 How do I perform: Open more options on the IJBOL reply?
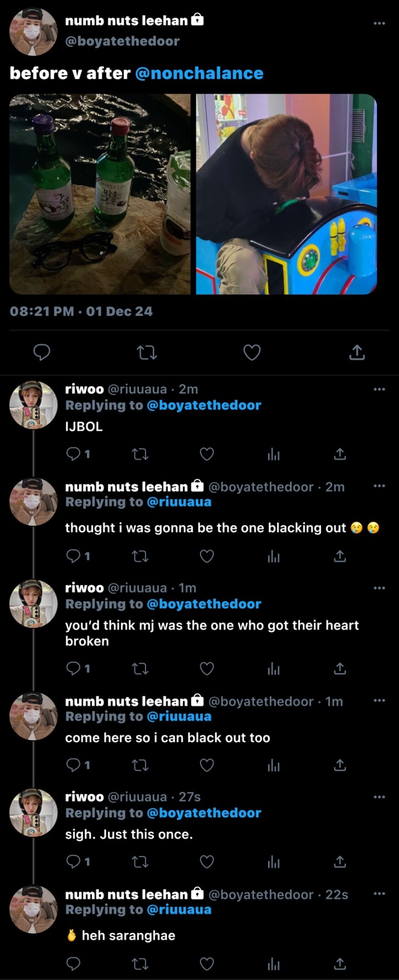coord(379,389)
